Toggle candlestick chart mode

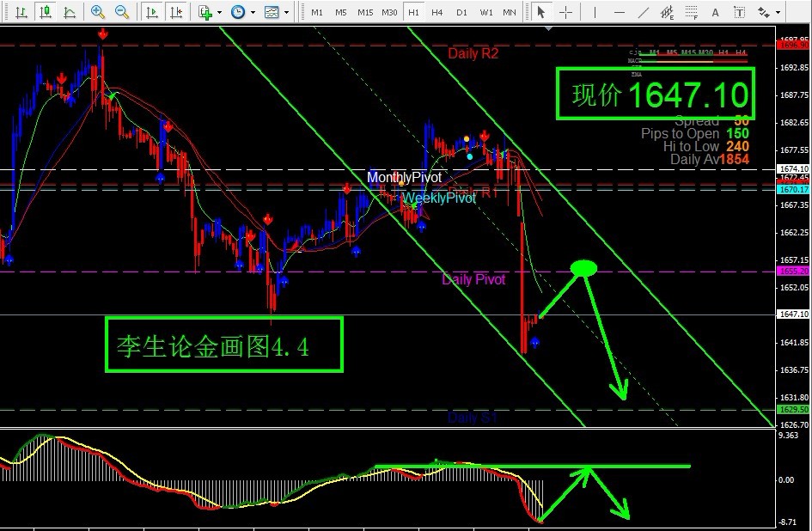45,12
